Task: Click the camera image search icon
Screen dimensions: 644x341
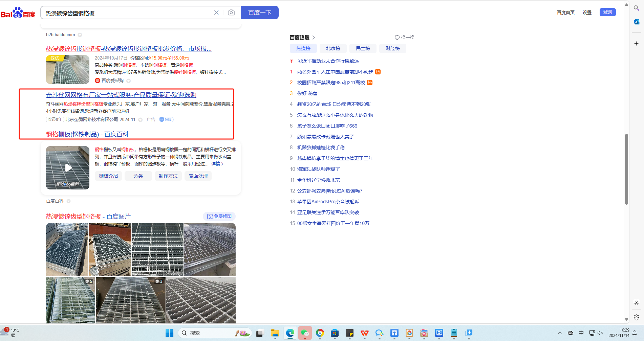Action: 231,13
